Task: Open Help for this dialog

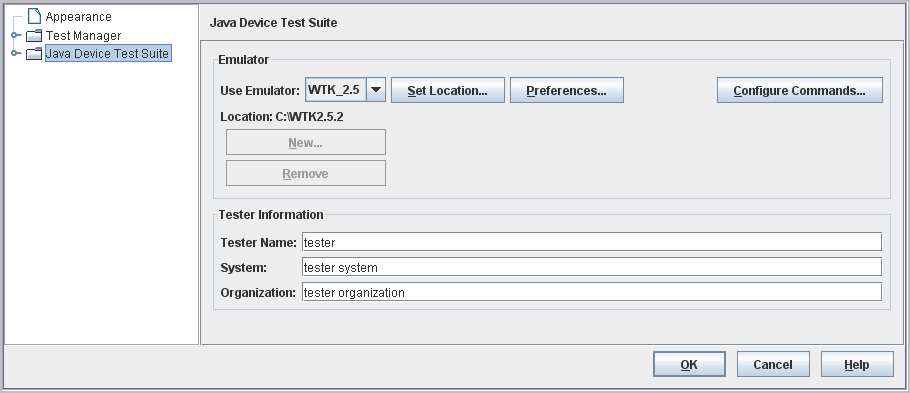Action: click(x=857, y=364)
